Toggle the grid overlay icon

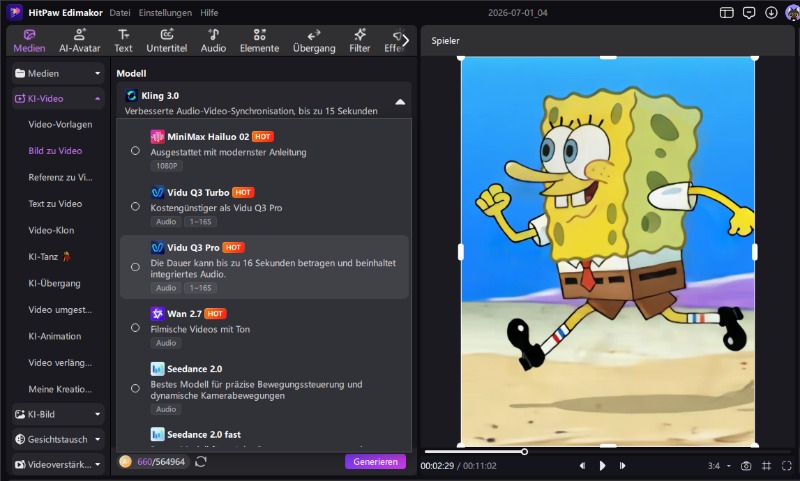pos(766,466)
